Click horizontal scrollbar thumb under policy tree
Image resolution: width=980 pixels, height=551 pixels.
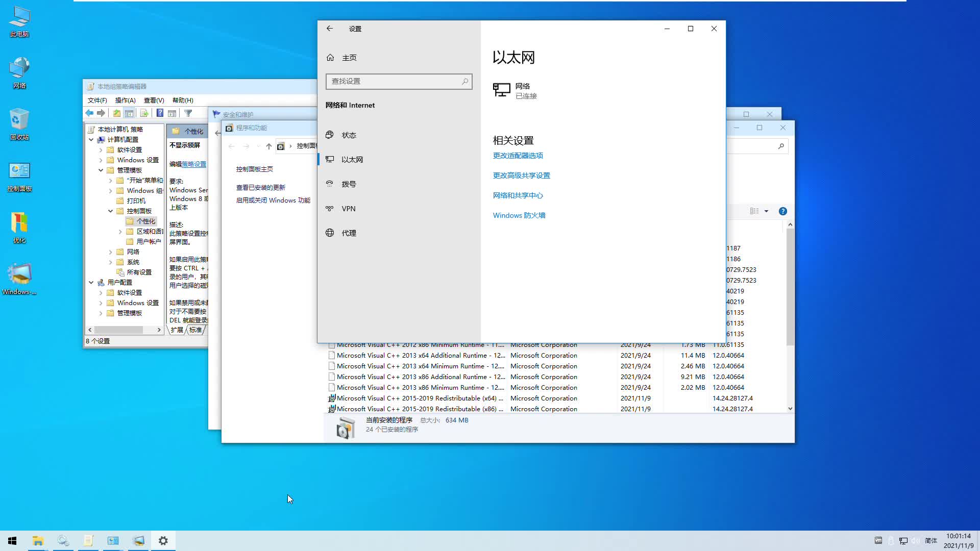118,330
